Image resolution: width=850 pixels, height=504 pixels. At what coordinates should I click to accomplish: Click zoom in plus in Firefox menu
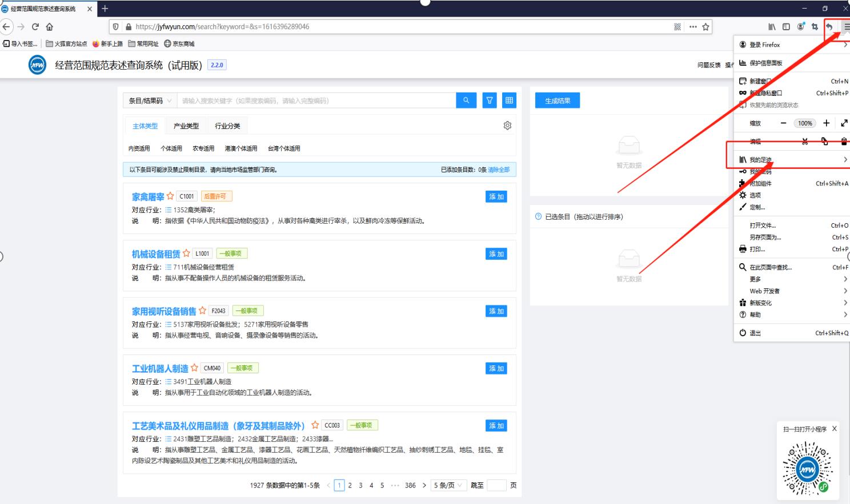(826, 123)
